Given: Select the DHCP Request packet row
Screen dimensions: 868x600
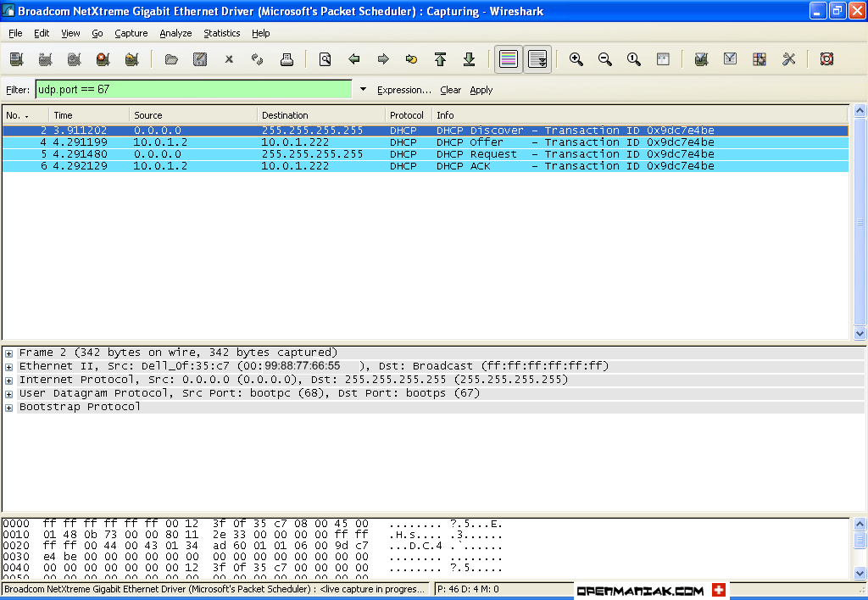Looking at the screenshot, I should pos(426,154).
